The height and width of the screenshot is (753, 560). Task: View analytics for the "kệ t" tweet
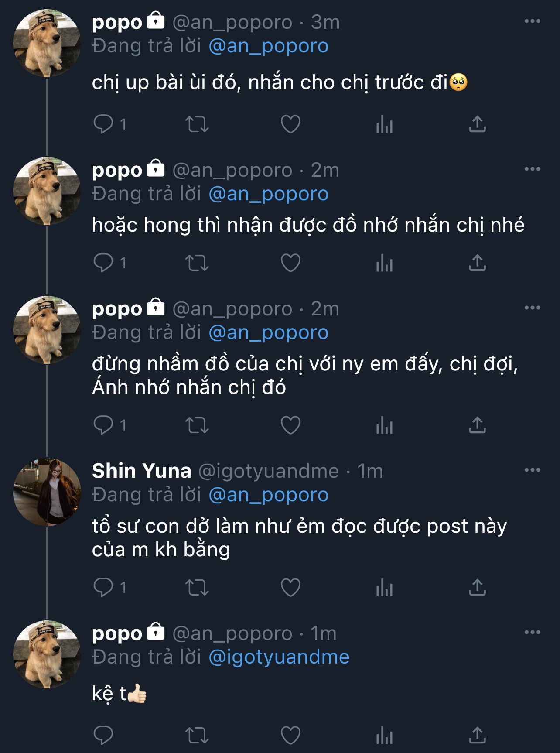click(384, 736)
